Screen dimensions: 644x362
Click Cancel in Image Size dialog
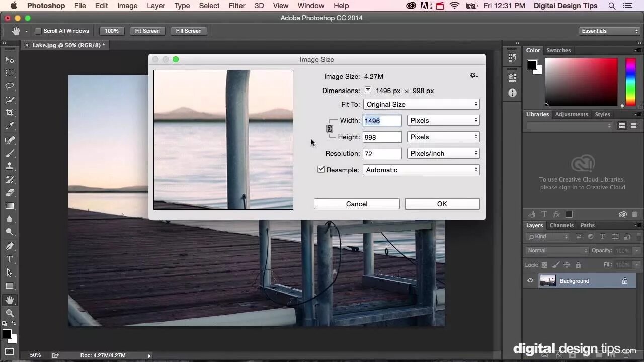357,204
